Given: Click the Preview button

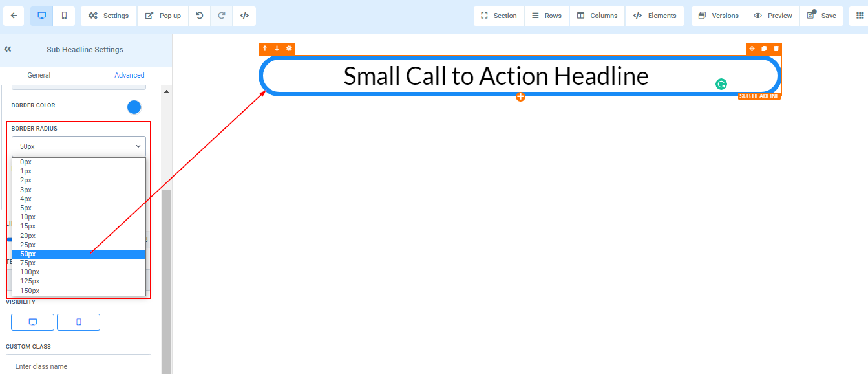Looking at the screenshot, I should pos(773,16).
